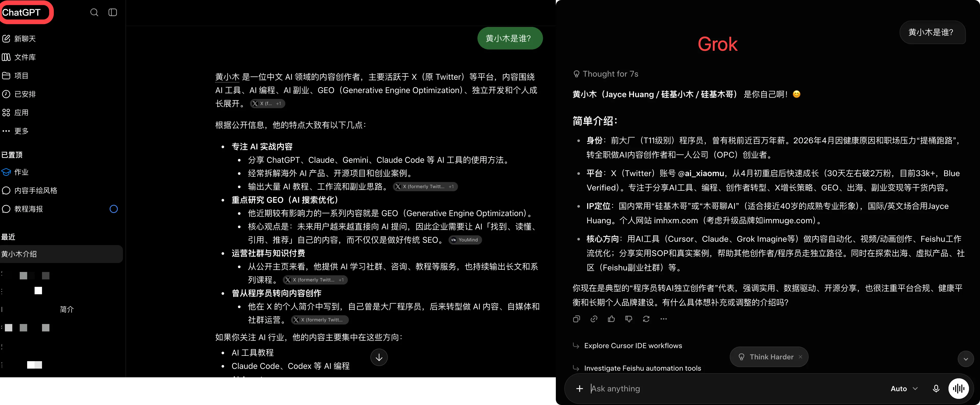
Task: Click the blue circle beside 教程海报
Action: (x=113, y=209)
